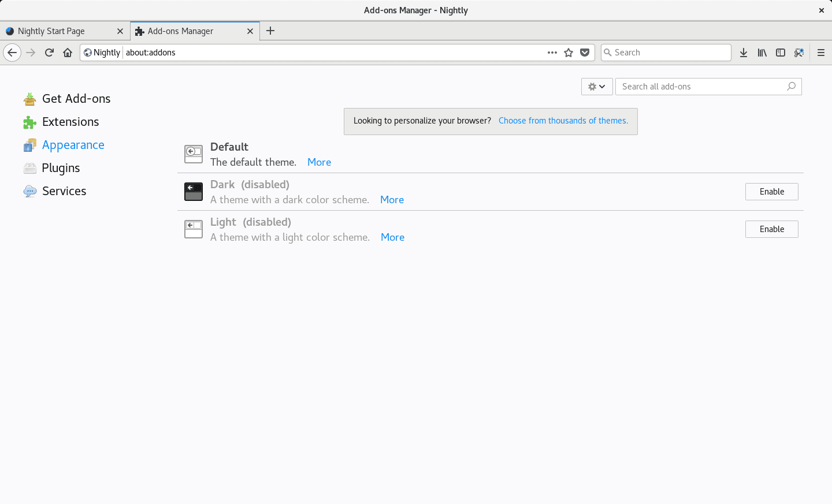Click 'The default theme.' description
The height and width of the screenshot is (504, 832).
[x=254, y=162]
